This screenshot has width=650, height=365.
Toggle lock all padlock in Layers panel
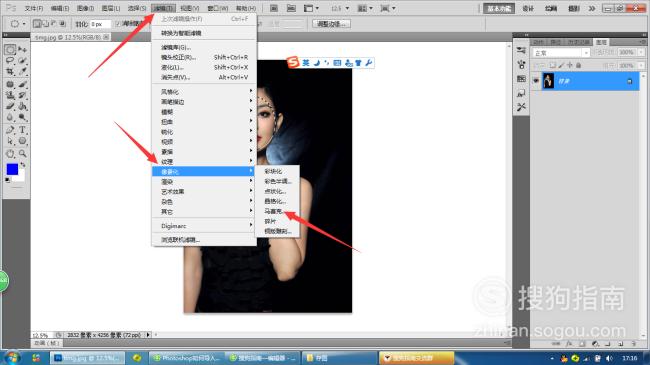pyautogui.click(x=579, y=66)
